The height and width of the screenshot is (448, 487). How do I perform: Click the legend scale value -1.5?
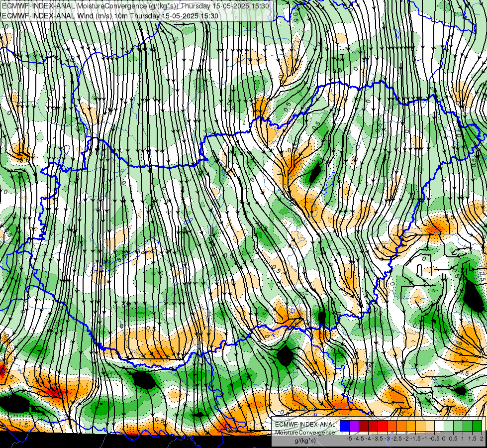click(415, 439)
